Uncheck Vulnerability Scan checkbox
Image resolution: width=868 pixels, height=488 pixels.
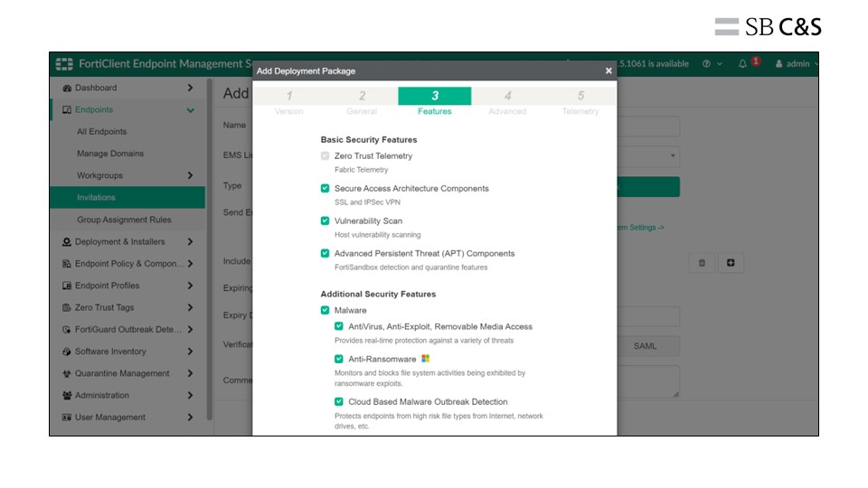(x=325, y=221)
